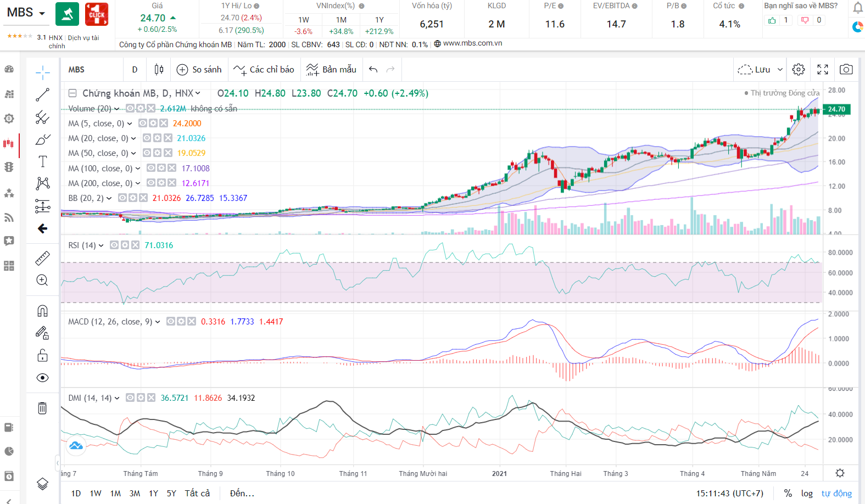Image resolution: width=865 pixels, height=504 pixels.
Task: Open the RSS feed sidebar icon
Action: pos(9,218)
